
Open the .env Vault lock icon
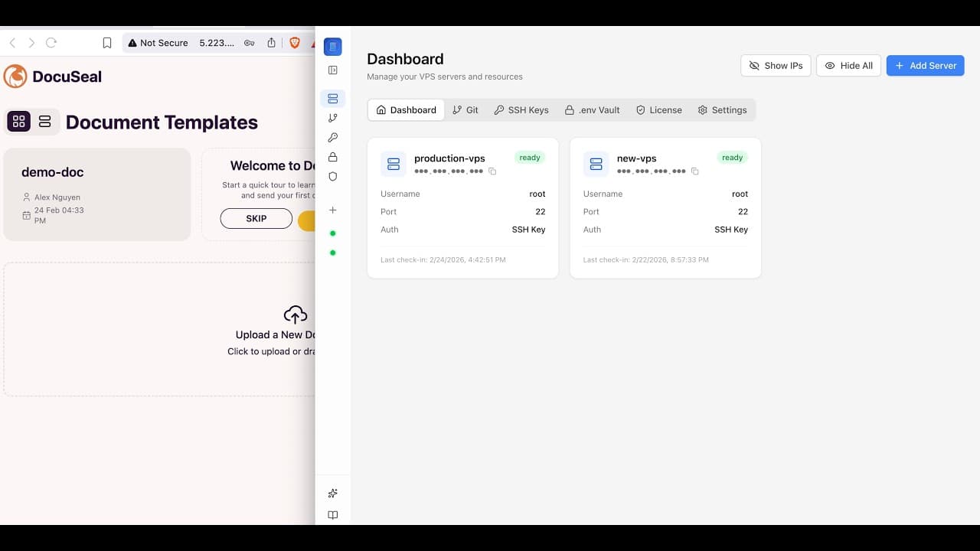(332, 157)
